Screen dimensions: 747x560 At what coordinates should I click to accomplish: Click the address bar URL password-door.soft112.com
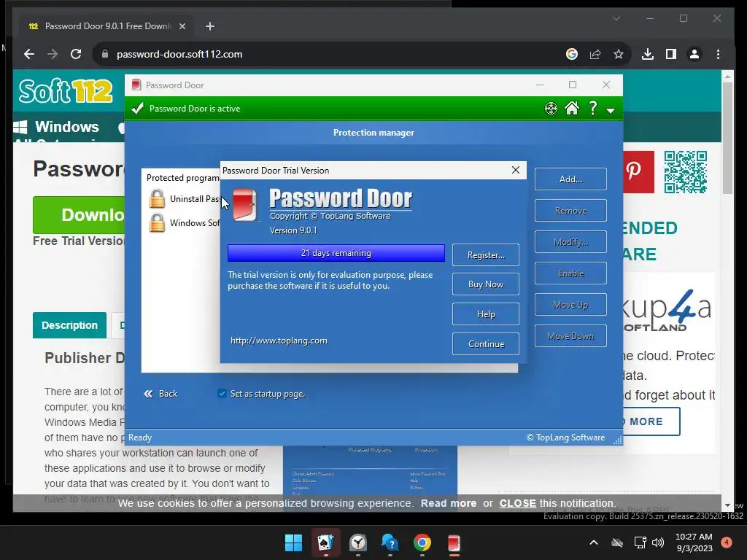179,54
